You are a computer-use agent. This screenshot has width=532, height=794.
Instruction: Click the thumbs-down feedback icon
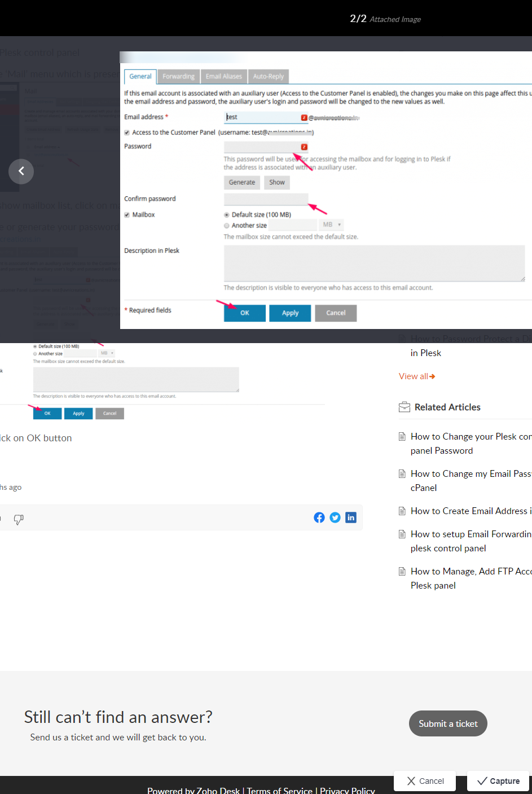(19, 520)
